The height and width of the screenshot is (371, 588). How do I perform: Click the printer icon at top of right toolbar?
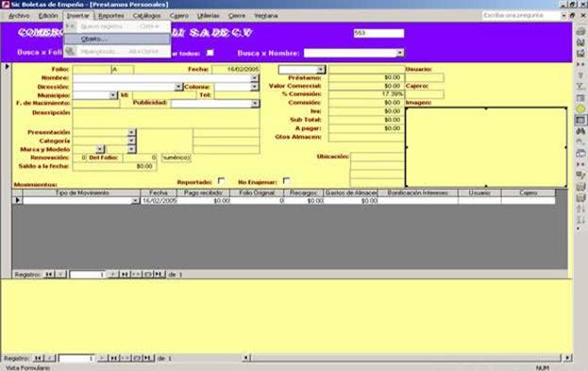pyautogui.click(x=580, y=31)
